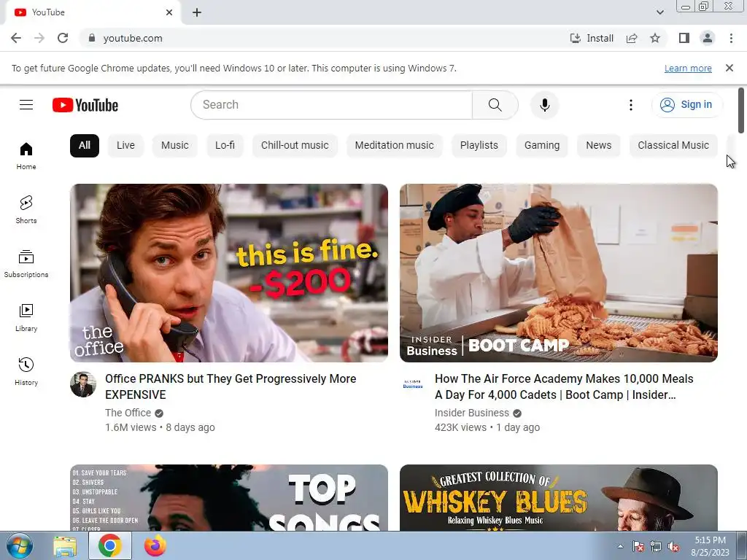This screenshot has width=747, height=560.
Task: Click the page vertical scrollbar thumb
Action: (741, 111)
